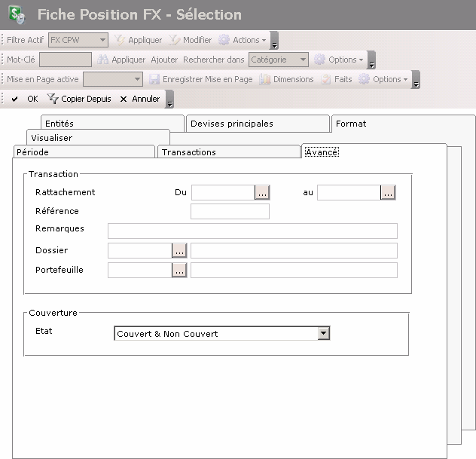Click the Mot-Clé Appliquer binoculars icon
Screen dimensions: 476x459
[103, 60]
